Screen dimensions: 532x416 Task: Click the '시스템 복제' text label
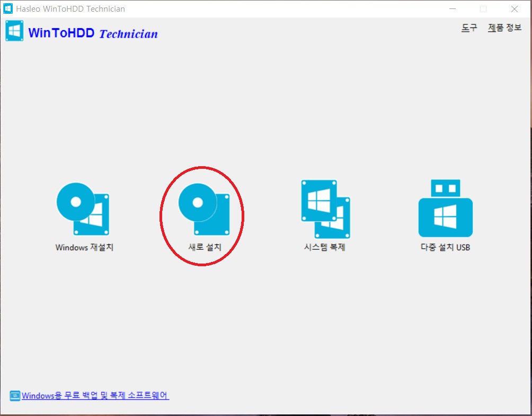tap(324, 247)
